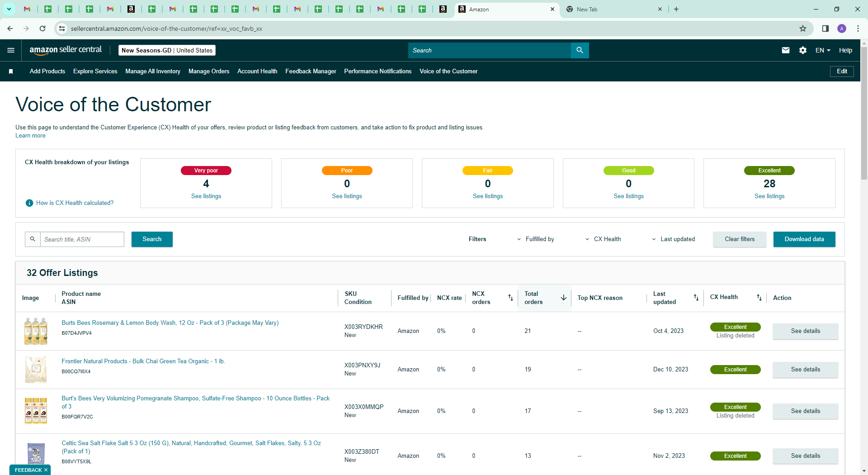Click the browser address bar URL
This screenshot has width=868, height=475.
[x=166, y=28]
